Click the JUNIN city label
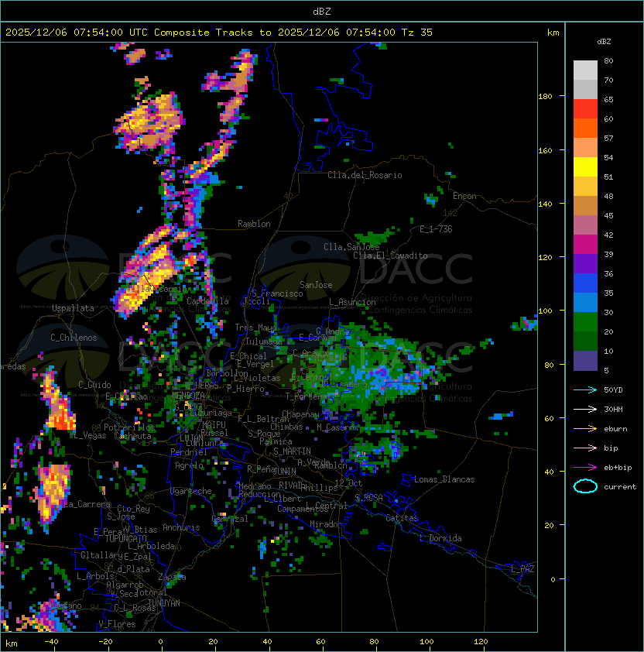Viewport: 644px width, 652px height. tap(284, 471)
